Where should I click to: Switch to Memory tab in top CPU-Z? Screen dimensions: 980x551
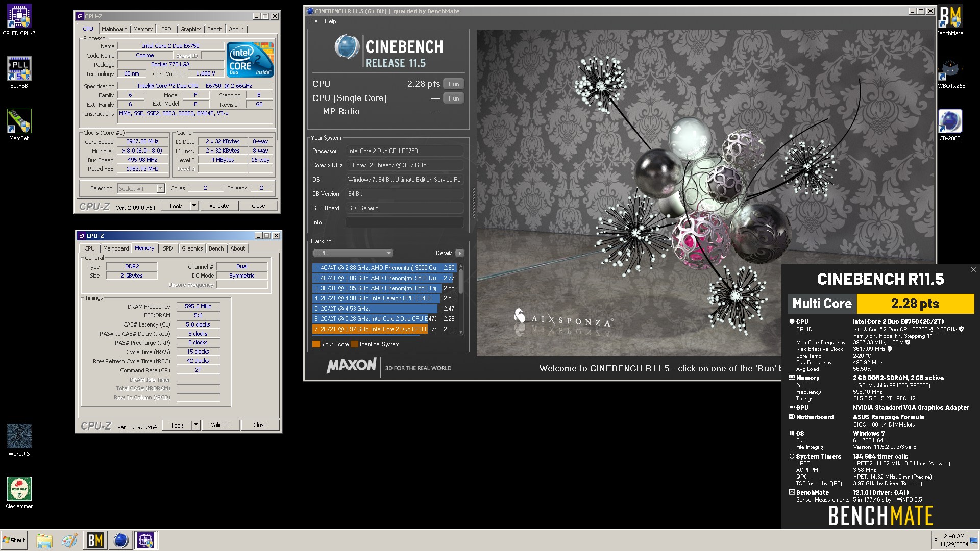(x=143, y=29)
